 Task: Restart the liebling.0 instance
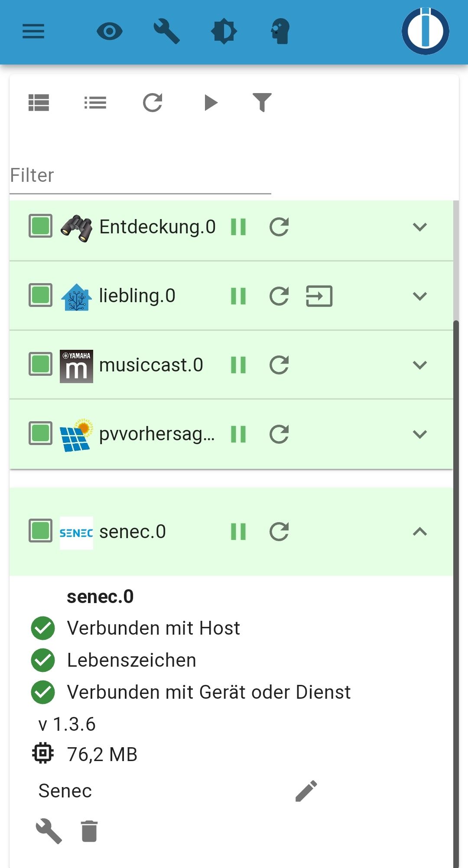(x=279, y=296)
